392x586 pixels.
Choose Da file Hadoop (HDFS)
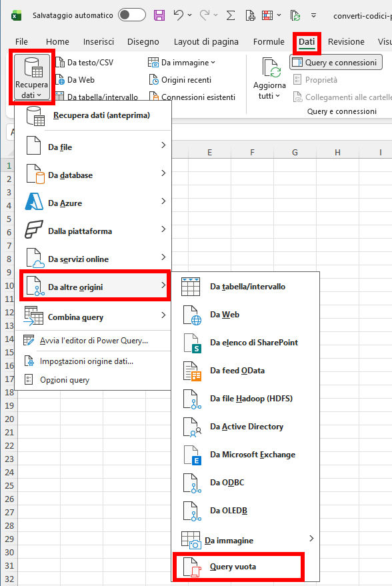coord(245,399)
